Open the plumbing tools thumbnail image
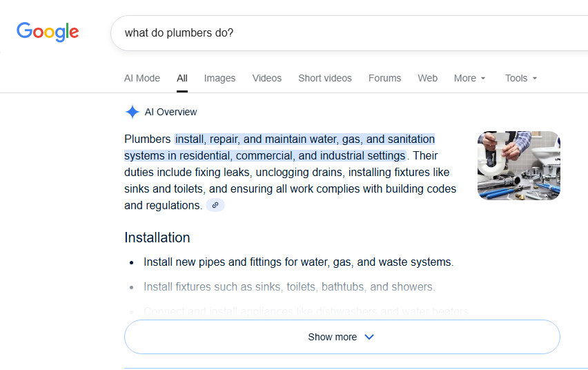 518,166
